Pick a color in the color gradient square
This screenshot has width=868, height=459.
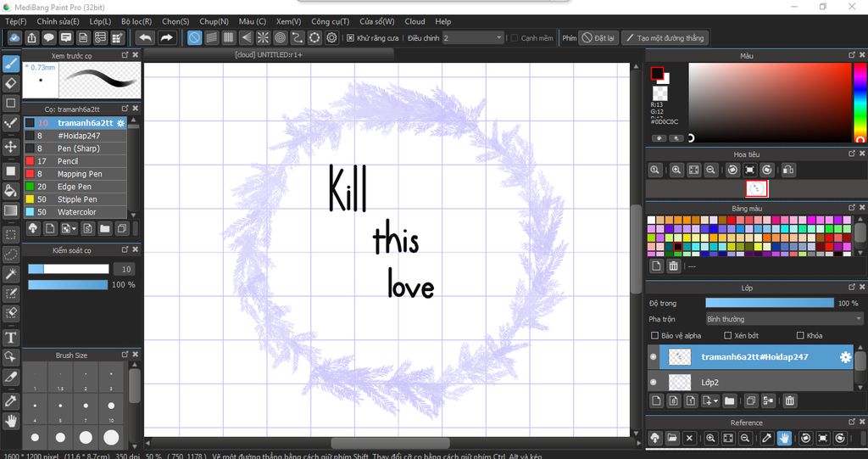[x=770, y=103]
